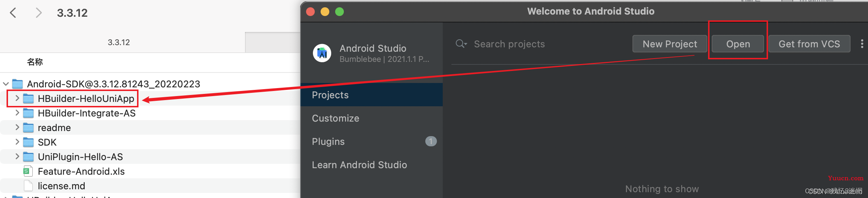The height and width of the screenshot is (198, 868).
Task: Collapse the Android-SDK@3.3.12 folder
Action: click(x=6, y=84)
